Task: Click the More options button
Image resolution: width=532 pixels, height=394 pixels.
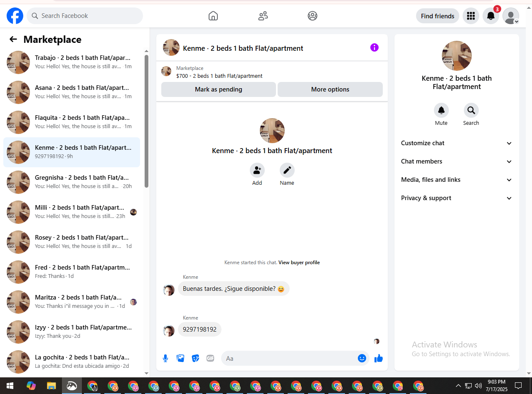Action: 330,89
